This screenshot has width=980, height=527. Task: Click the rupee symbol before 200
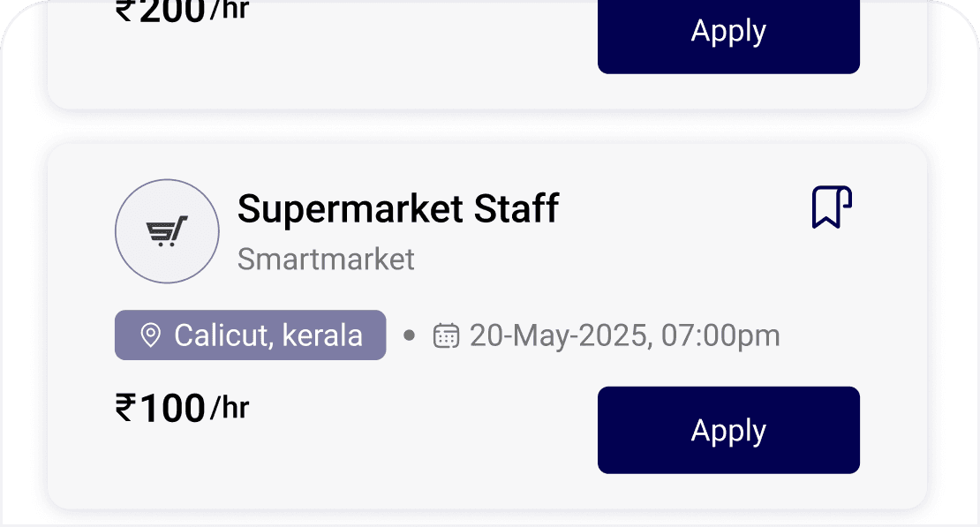[x=126, y=11]
